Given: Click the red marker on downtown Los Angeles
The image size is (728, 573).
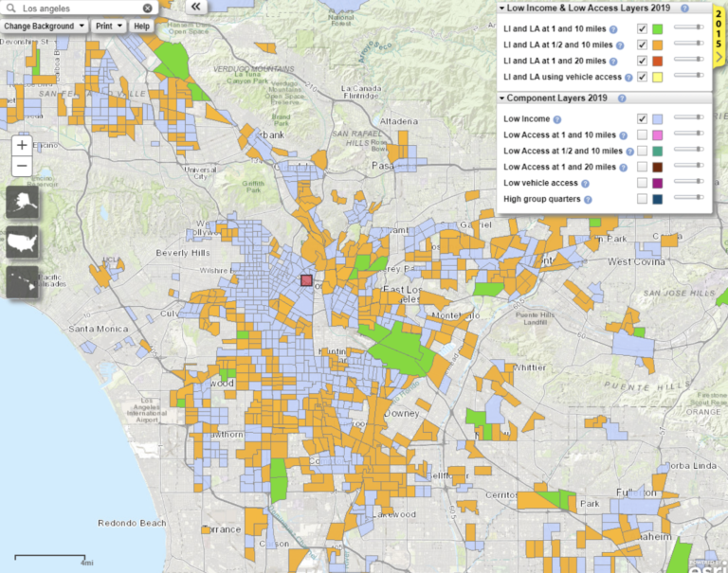Looking at the screenshot, I should pyautogui.click(x=306, y=280).
